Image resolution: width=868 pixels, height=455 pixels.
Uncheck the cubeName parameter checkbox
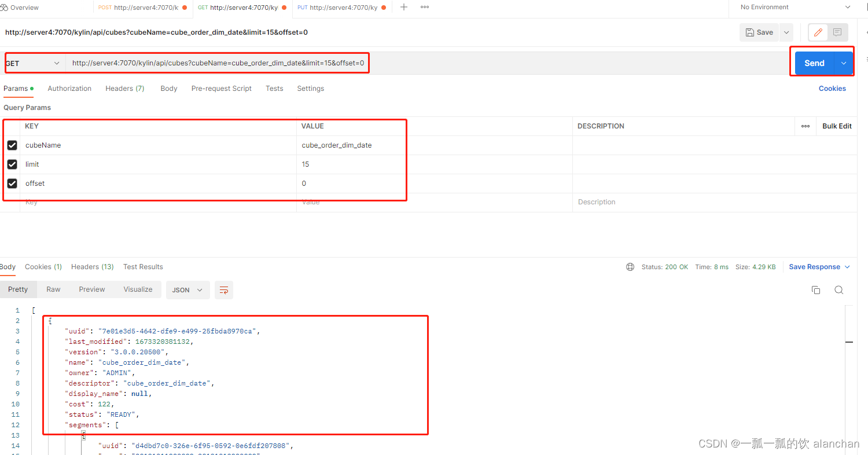12,145
